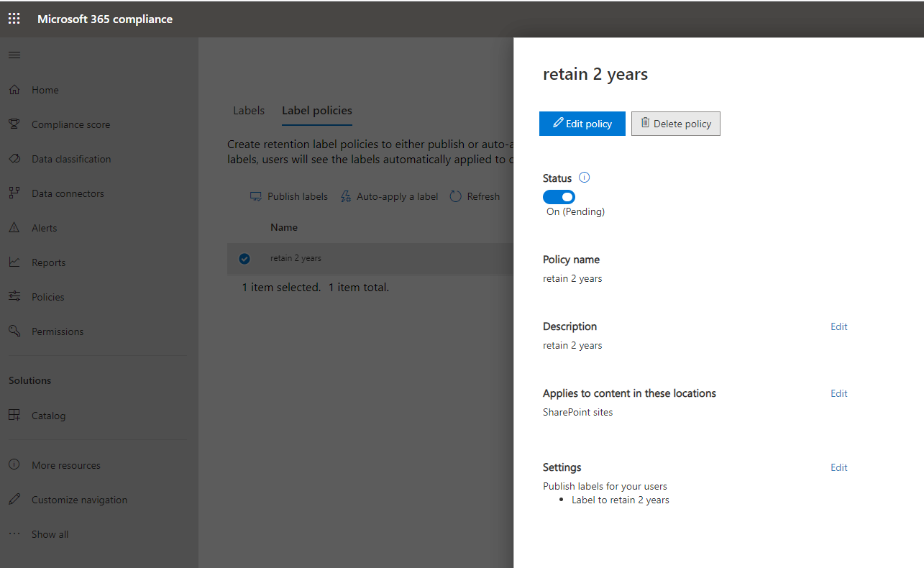Viewport: 924px width, 568px height.
Task: Click the On (Pending) status text
Action: pyautogui.click(x=575, y=211)
